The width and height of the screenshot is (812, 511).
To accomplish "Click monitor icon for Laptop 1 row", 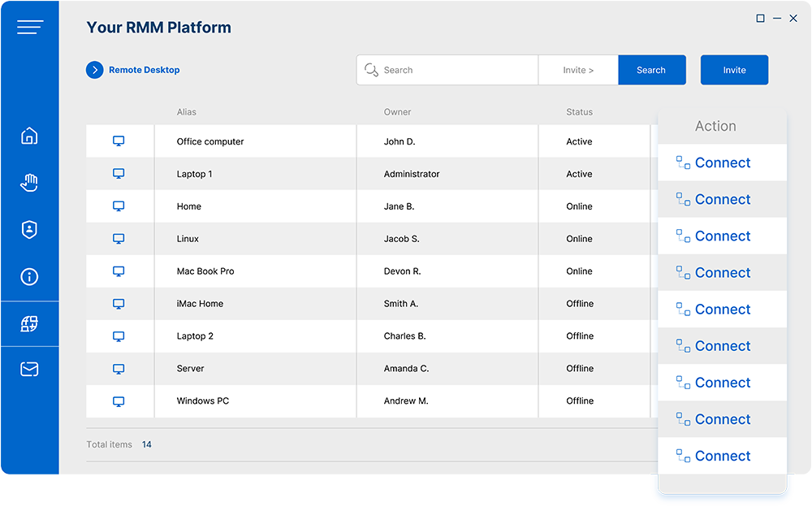I will click(119, 174).
